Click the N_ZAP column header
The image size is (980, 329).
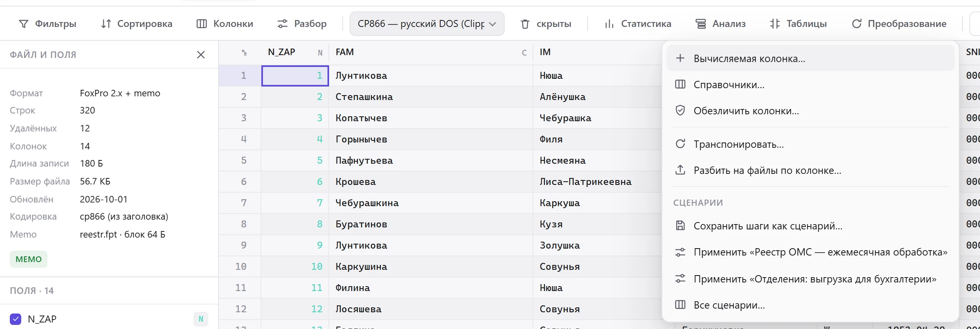(295, 52)
